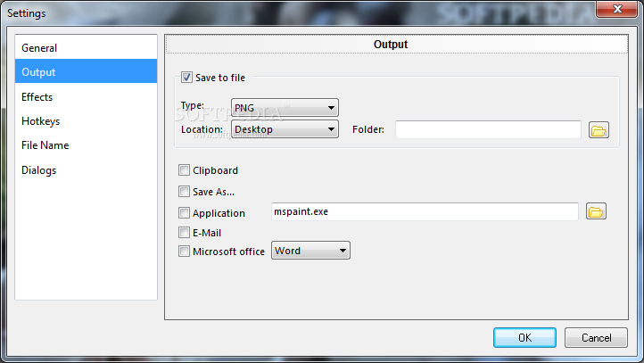Confirm settings with OK button
Image resolution: width=644 pixels, height=363 pixels.
click(524, 337)
